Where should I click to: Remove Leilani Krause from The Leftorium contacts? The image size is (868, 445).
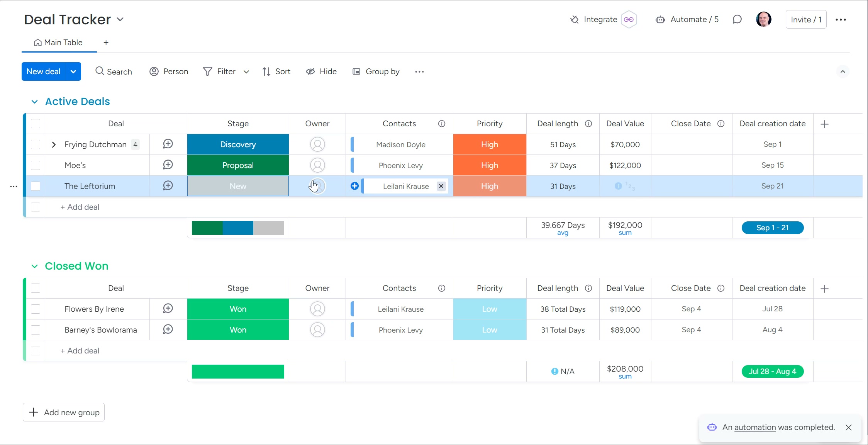441,186
